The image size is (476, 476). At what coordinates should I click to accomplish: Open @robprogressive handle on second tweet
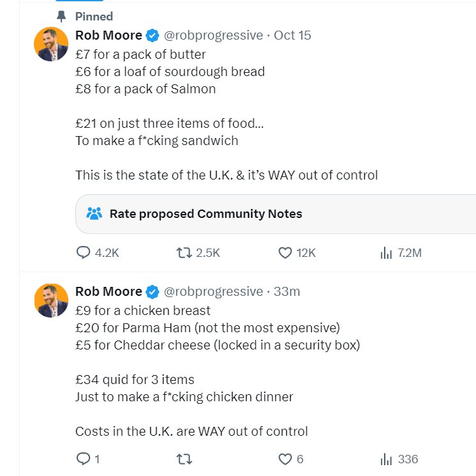[213, 291]
